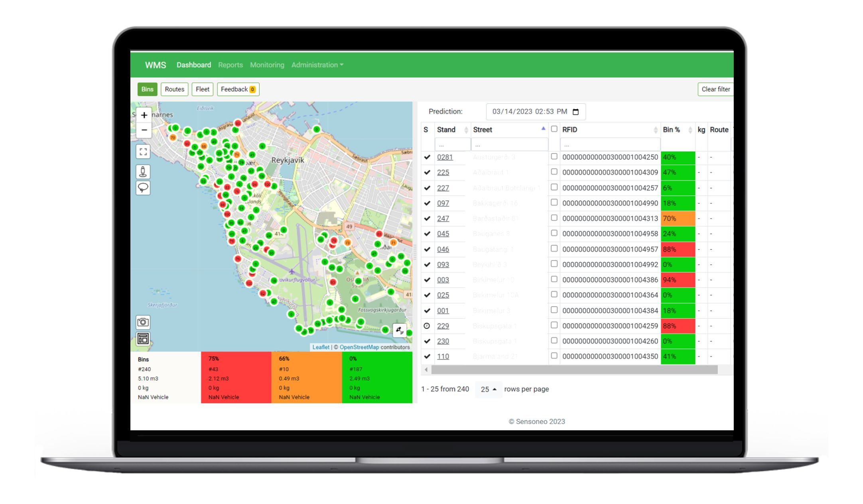Check the box for stand 0281
Viewport: 863px width, 504px height.
tap(554, 156)
